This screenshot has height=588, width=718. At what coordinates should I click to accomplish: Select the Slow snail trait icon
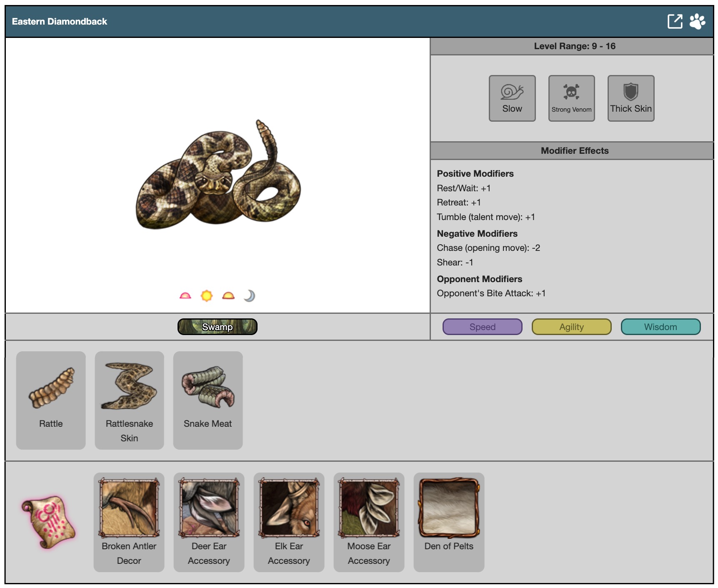pos(512,98)
